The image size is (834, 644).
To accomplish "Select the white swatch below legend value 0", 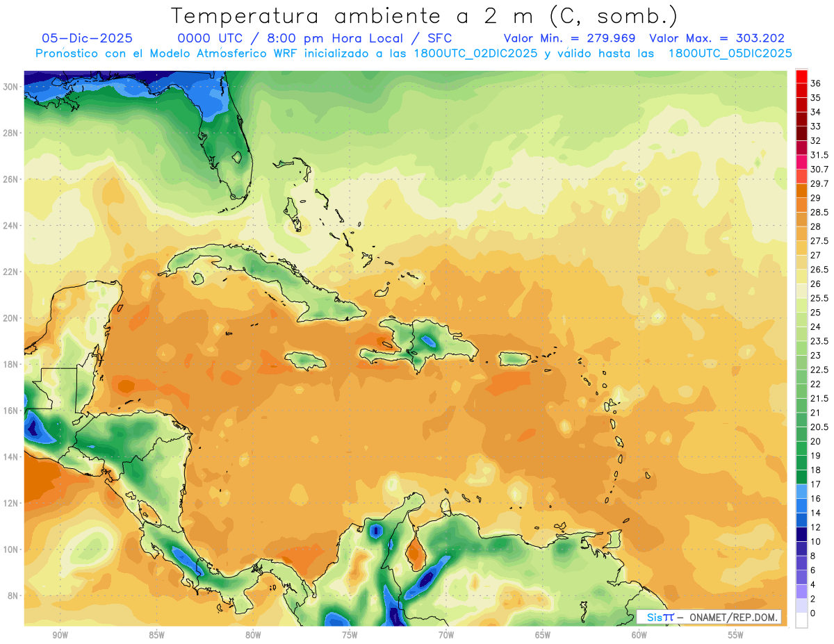I will (801, 620).
